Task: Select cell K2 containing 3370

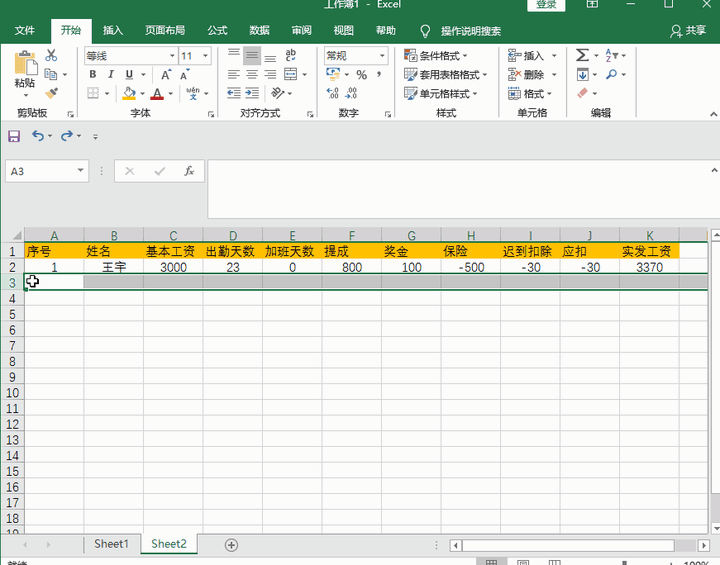Action: point(648,267)
